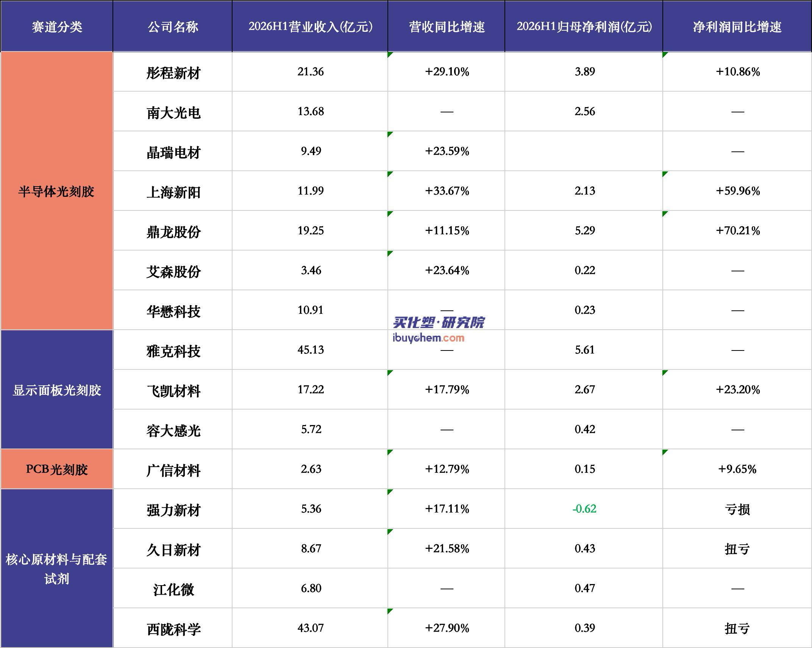The image size is (812, 648).
Task: Select the 半导体光刻胶 category cell
Action: [57, 191]
